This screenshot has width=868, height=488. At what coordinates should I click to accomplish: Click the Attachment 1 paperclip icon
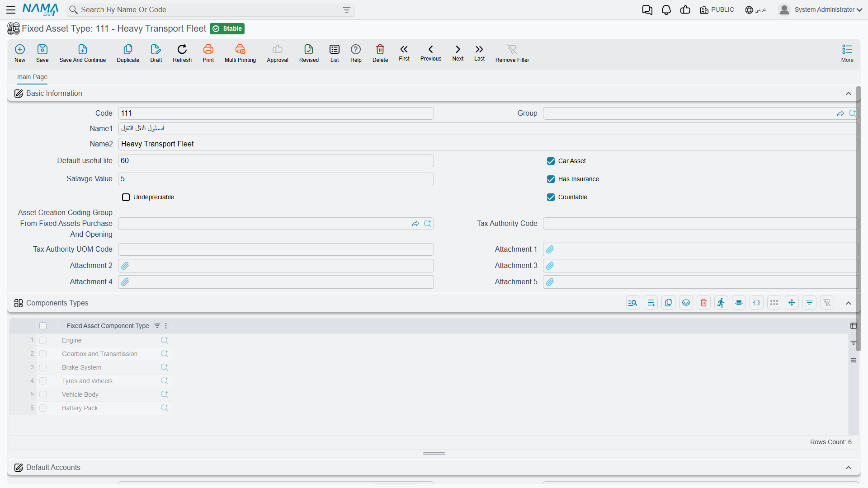(x=550, y=249)
